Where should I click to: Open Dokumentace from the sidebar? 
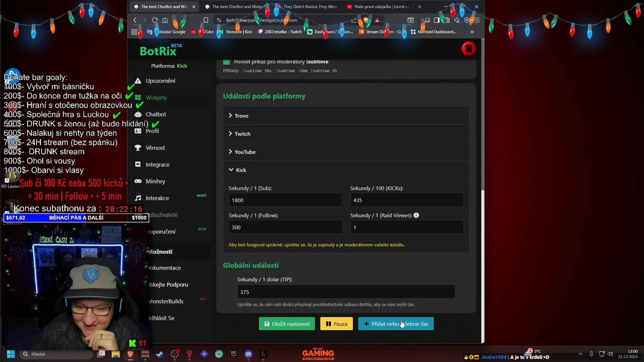coord(164,268)
